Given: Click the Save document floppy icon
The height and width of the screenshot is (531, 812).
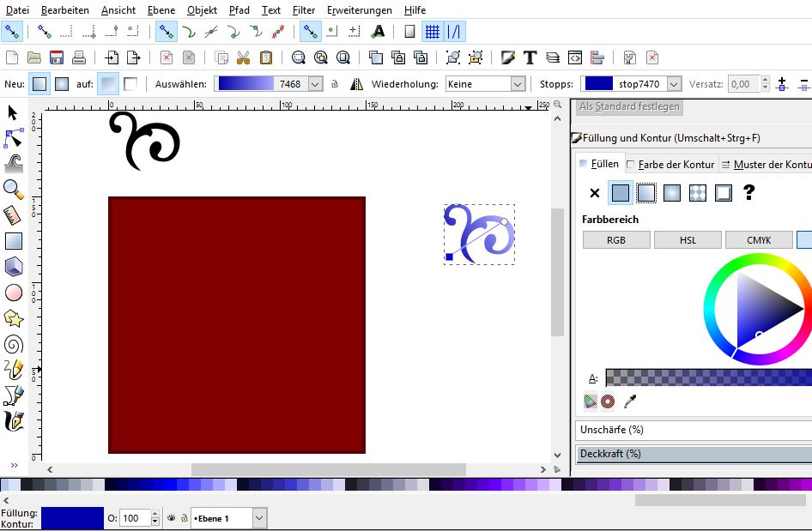Looking at the screenshot, I should 57,57.
